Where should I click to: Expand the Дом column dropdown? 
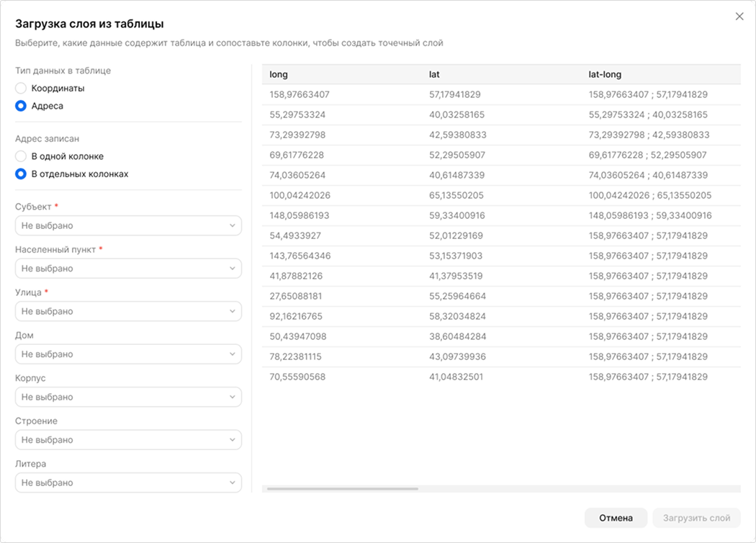coord(128,354)
